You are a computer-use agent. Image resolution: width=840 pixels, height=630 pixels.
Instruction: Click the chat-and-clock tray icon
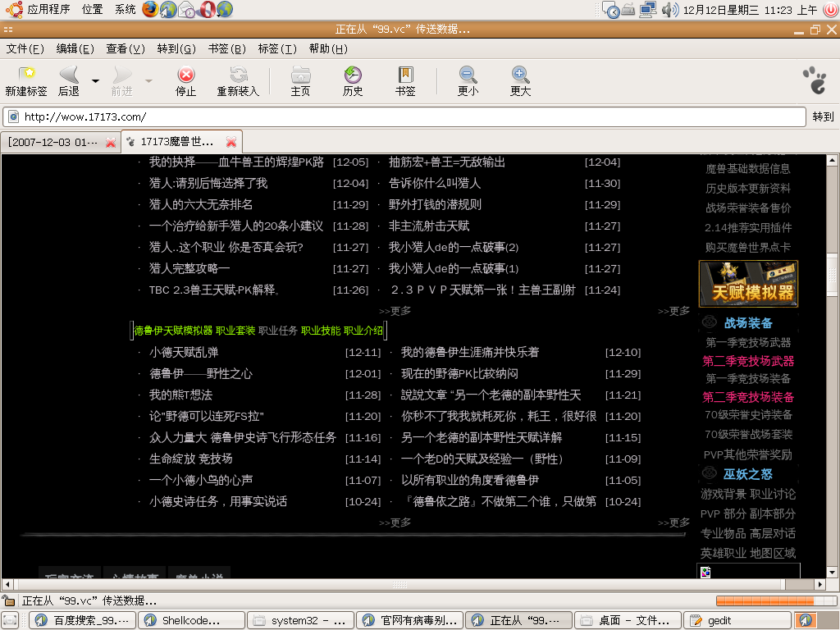pos(610,10)
